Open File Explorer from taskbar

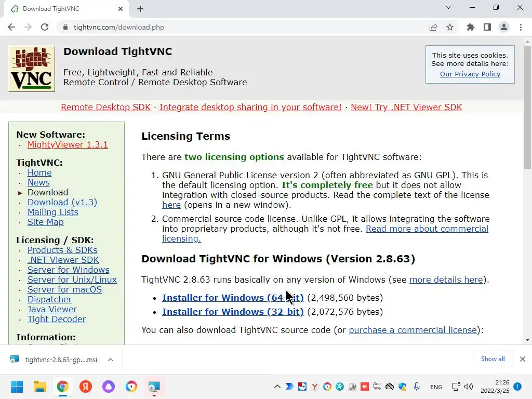tap(39, 387)
